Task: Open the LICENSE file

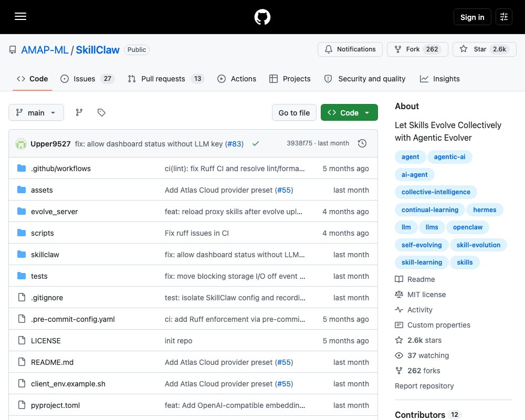Action: [x=46, y=341]
